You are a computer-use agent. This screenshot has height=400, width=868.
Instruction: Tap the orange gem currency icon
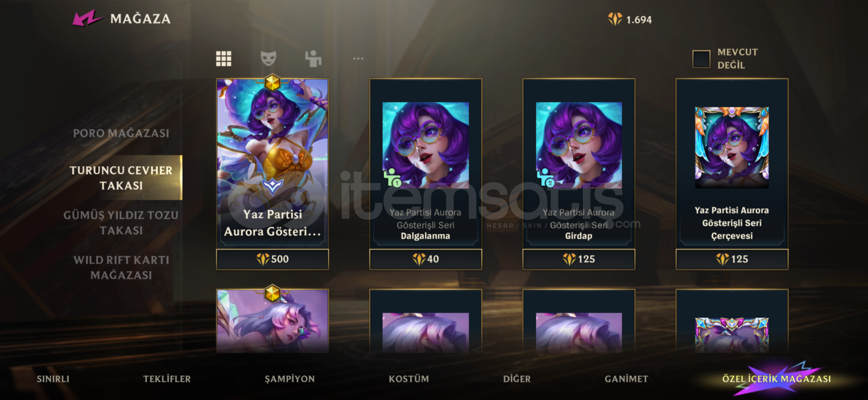pyautogui.click(x=615, y=19)
